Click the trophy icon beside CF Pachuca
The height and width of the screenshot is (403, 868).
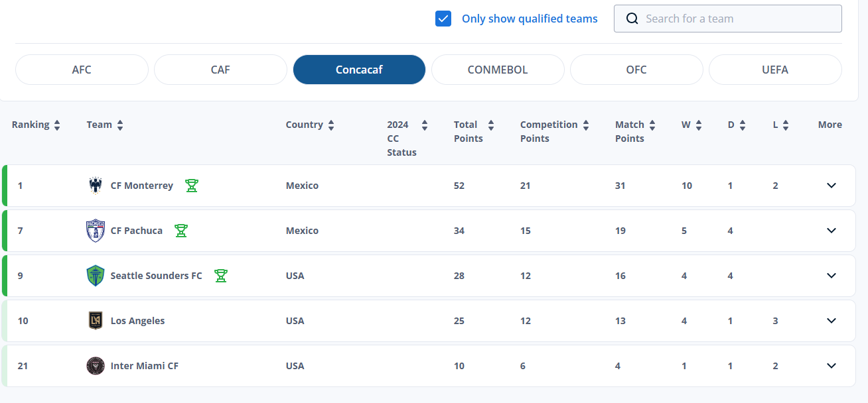(x=181, y=231)
